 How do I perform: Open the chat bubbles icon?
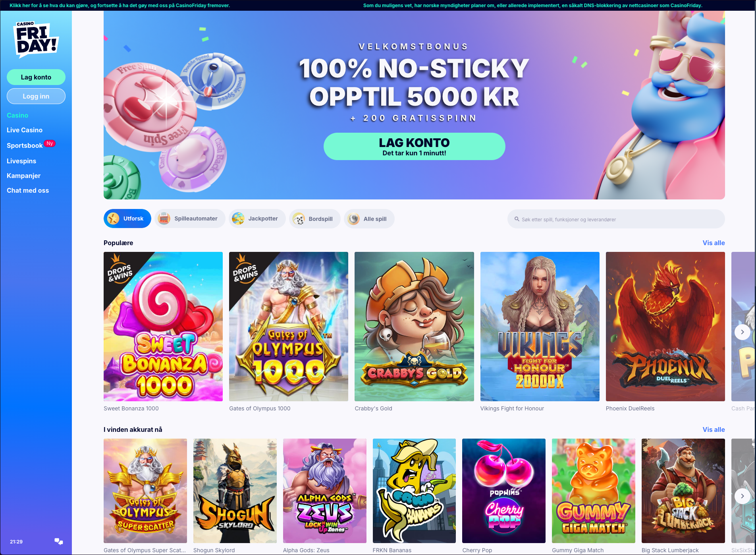tap(59, 541)
